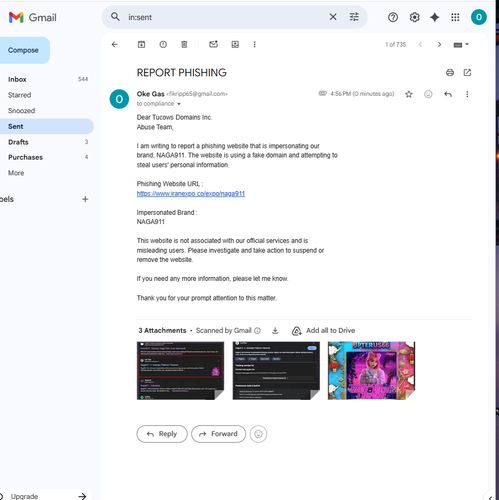499x500 pixels.
Task: Go to the newer message arrow
Action: 420,44
